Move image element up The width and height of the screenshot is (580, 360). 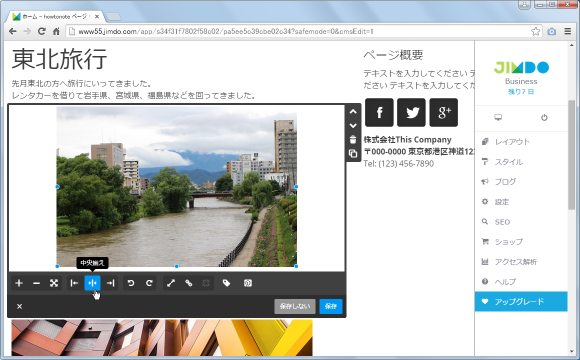pyautogui.click(x=353, y=111)
